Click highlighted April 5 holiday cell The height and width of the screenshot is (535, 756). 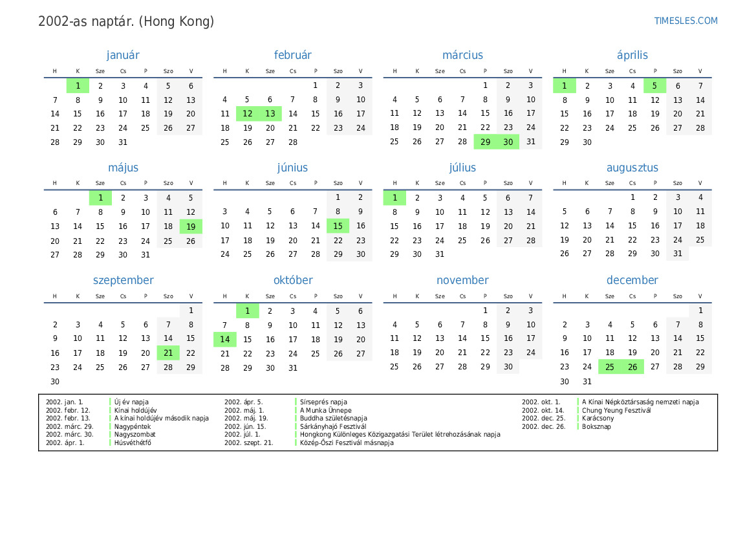[x=654, y=86]
